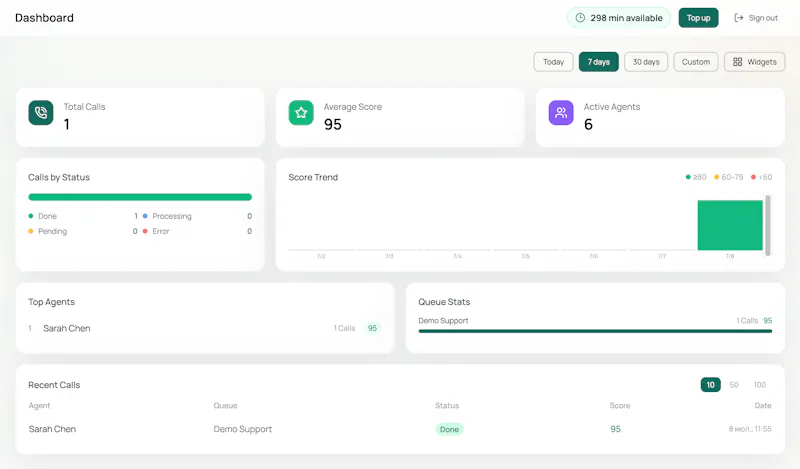Click the Queue column header

tap(226, 406)
